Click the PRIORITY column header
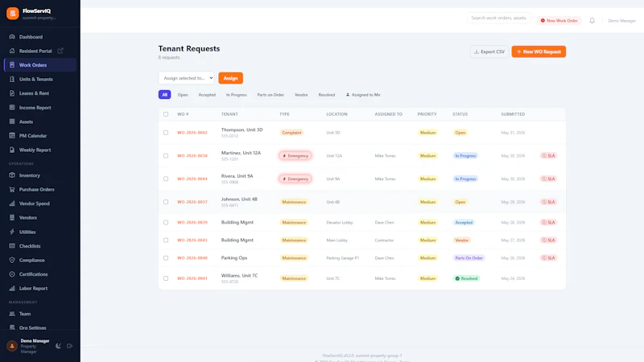The height and width of the screenshot is (362, 644). pyautogui.click(x=427, y=114)
